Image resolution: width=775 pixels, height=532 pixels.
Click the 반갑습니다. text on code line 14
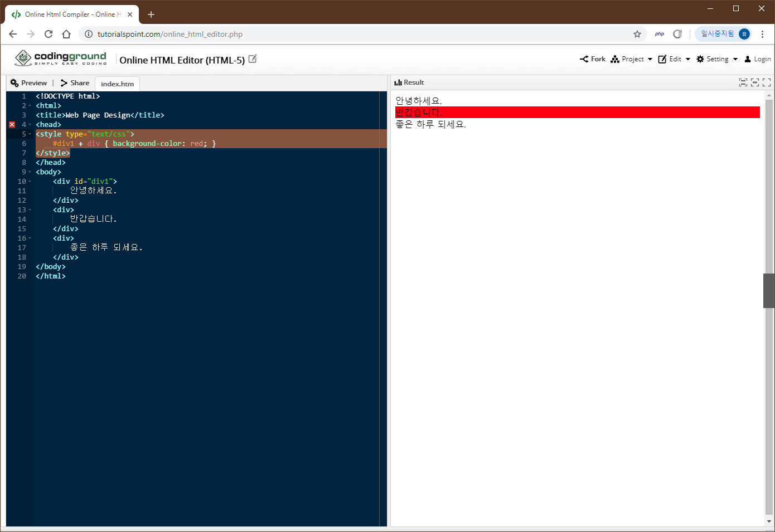click(94, 219)
